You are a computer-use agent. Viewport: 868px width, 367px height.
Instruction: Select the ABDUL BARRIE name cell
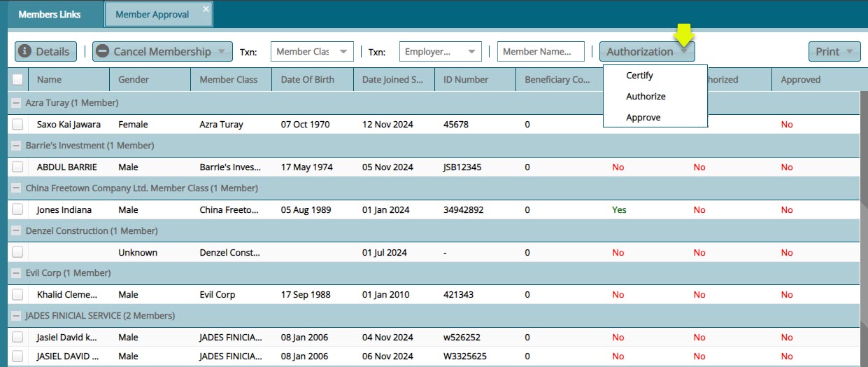[67, 167]
